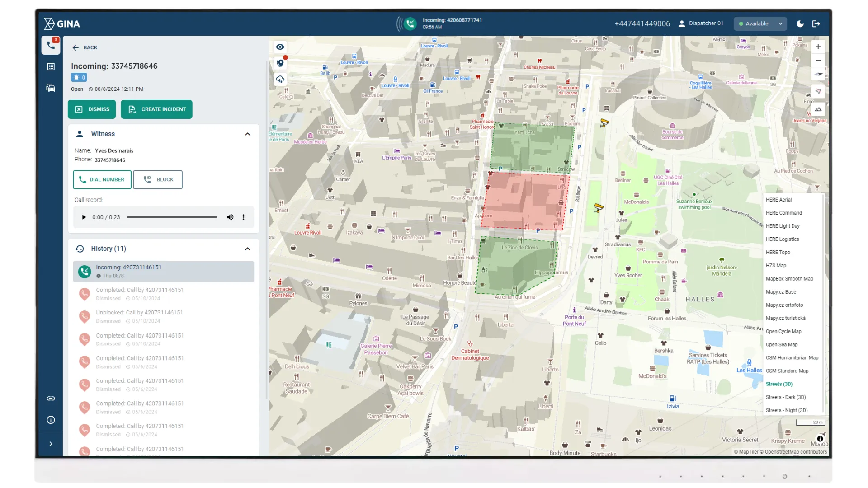
Task: Open the incidents list sidebar icon
Action: pyautogui.click(x=51, y=67)
